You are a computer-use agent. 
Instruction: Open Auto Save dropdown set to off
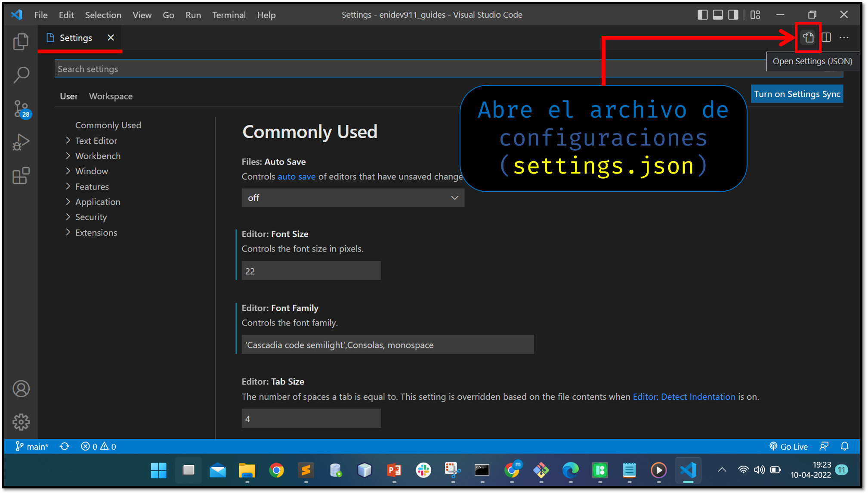353,198
